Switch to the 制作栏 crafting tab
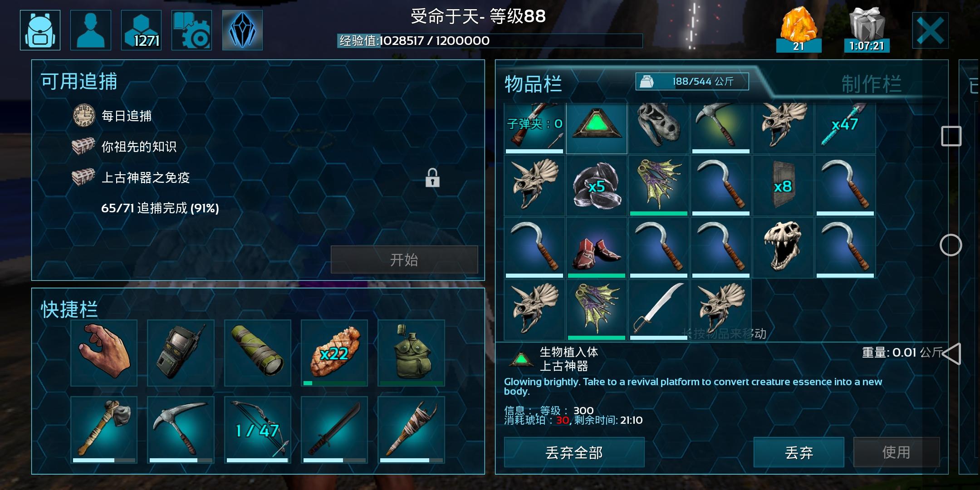This screenshot has width=980, height=490. [871, 84]
